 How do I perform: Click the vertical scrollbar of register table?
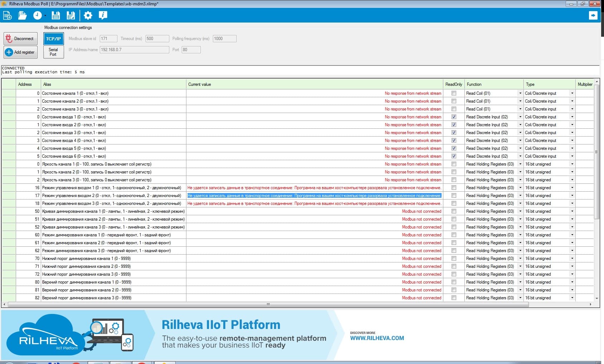[x=596, y=152]
